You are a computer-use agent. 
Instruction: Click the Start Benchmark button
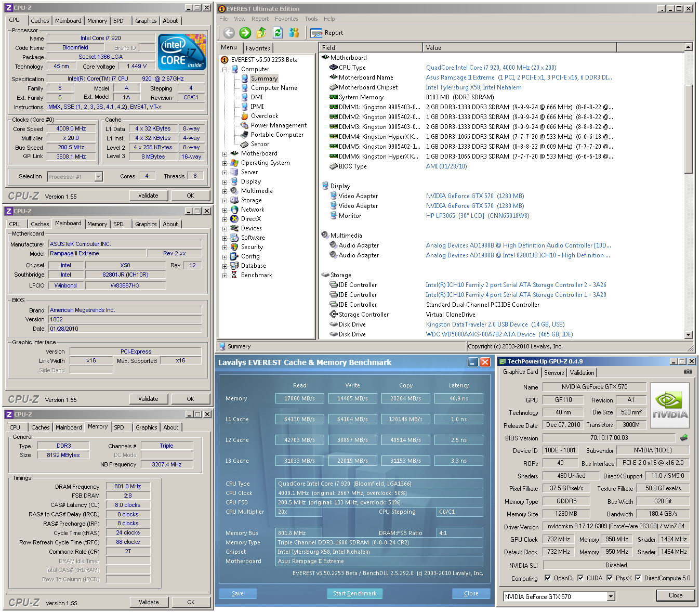[354, 593]
